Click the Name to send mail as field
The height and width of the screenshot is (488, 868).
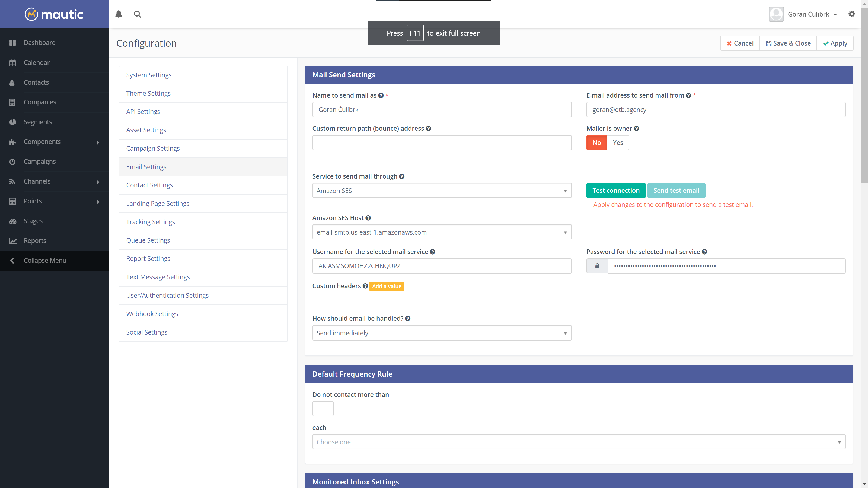pyautogui.click(x=442, y=110)
